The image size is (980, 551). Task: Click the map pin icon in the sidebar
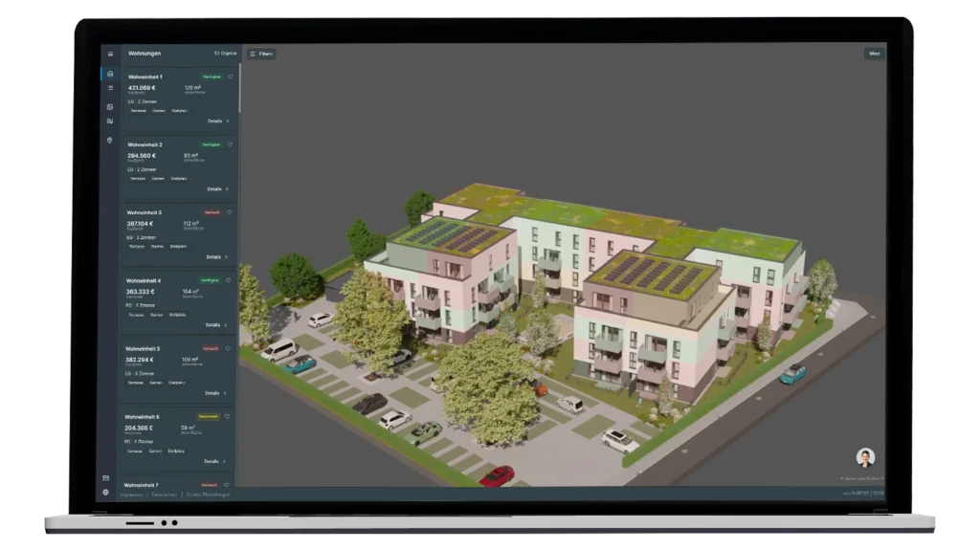click(109, 140)
